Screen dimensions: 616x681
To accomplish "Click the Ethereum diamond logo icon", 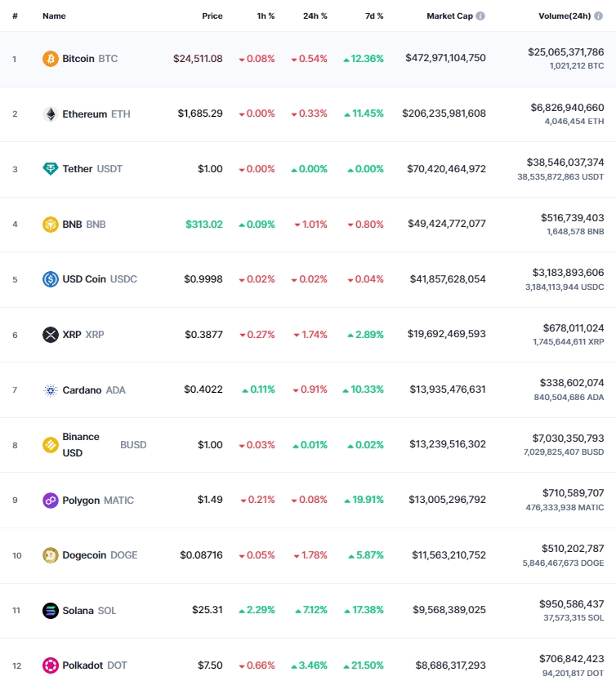I will coord(51,114).
